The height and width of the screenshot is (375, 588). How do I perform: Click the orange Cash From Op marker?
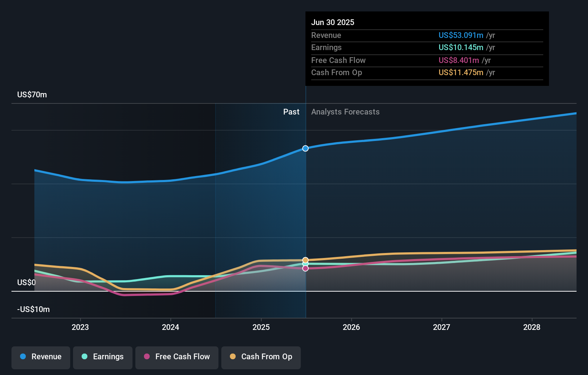[x=305, y=259]
